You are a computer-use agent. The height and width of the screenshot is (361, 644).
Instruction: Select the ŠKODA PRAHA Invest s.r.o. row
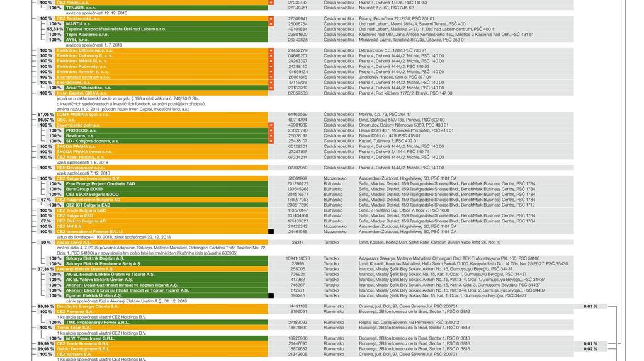point(162,152)
